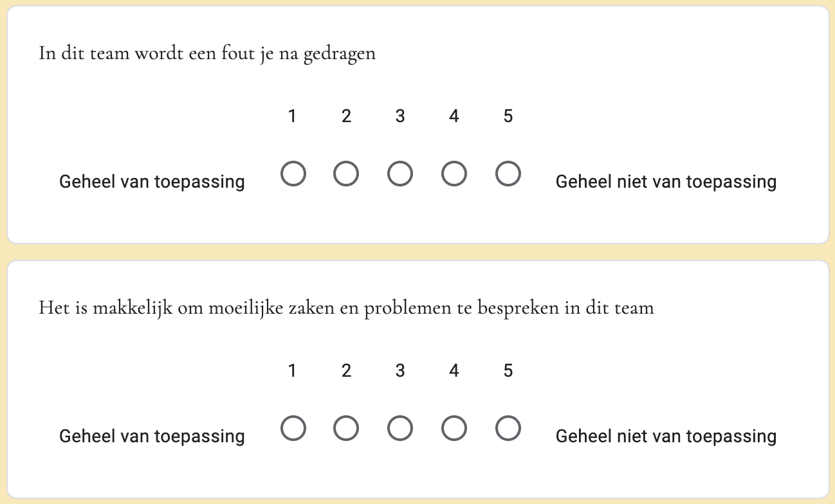Click 'Geheel niet van toepassing' label in second question
Screen dimensions: 835x504
click(666, 437)
